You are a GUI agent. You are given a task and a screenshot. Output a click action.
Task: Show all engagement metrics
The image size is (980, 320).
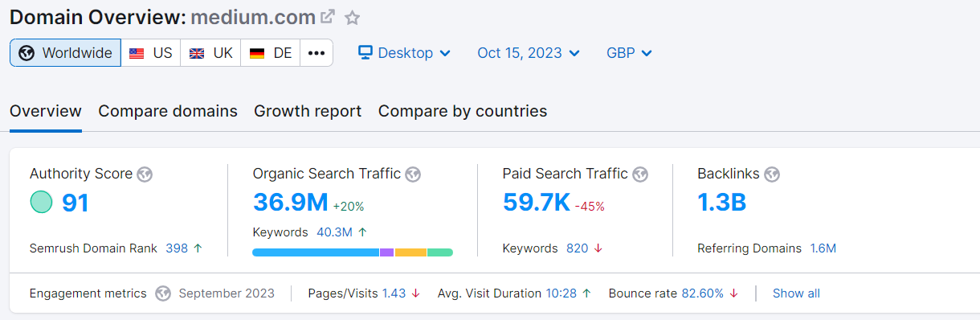point(796,293)
